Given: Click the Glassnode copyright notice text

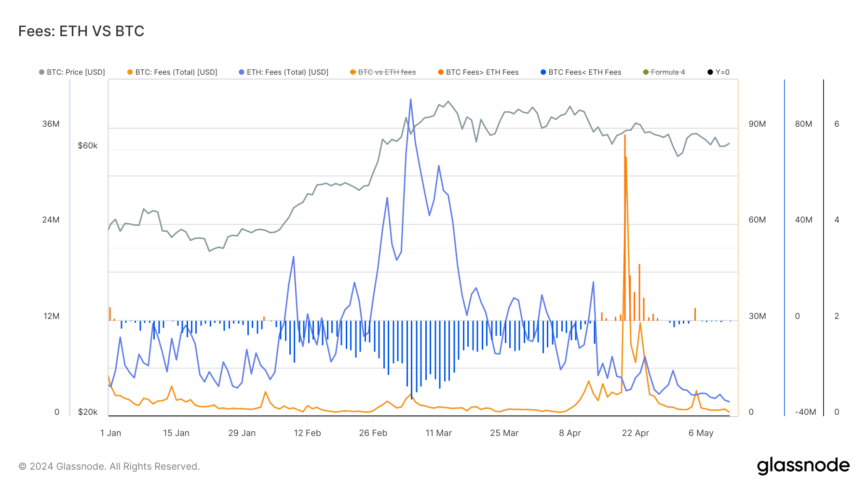Looking at the screenshot, I should point(109,466).
